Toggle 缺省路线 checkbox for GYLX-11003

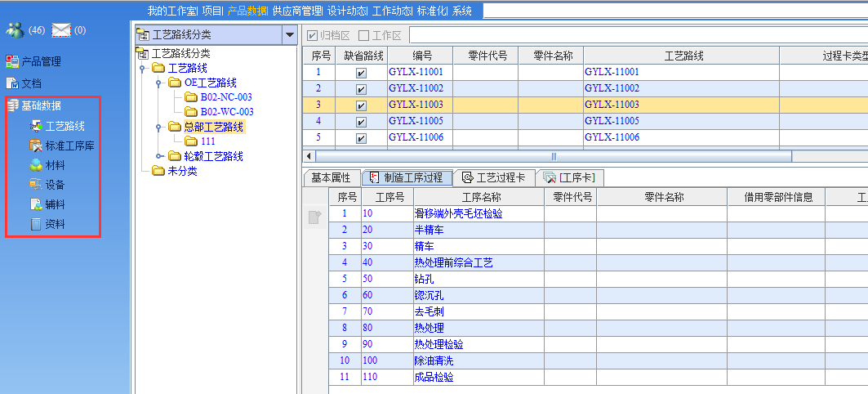click(362, 105)
